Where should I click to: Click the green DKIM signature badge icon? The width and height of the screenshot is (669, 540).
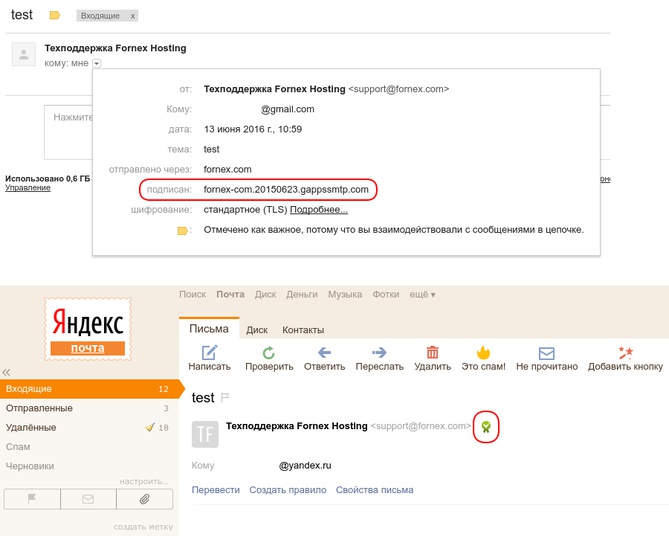pyautogui.click(x=486, y=427)
